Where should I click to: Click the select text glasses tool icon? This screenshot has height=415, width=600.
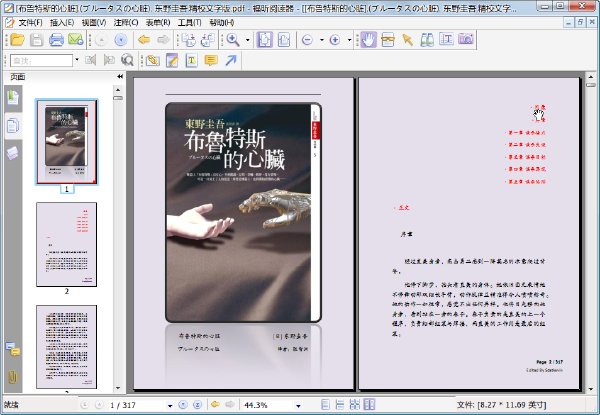388,40
